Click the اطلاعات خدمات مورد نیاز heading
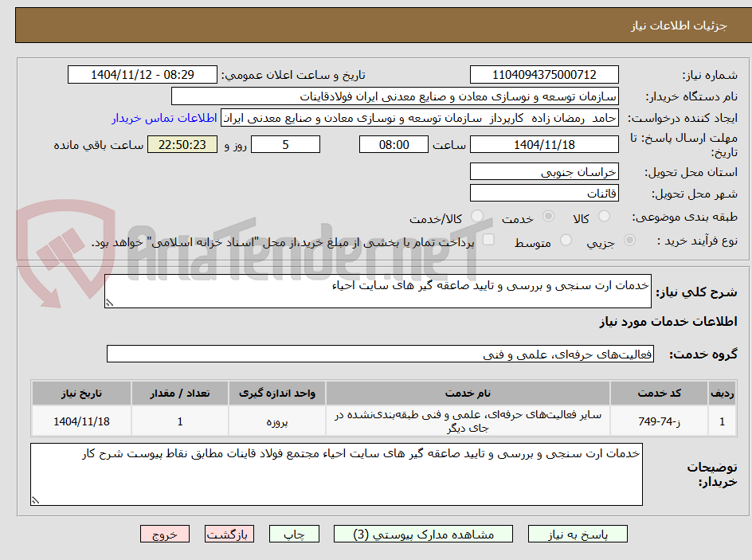Image resolution: width=752 pixels, height=560 pixels. [668, 321]
